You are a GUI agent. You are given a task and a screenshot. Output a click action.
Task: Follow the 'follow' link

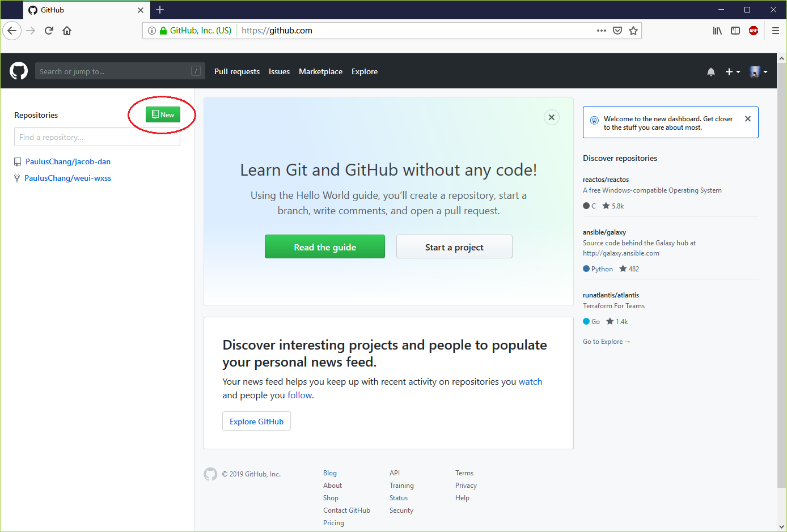[x=299, y=395]
